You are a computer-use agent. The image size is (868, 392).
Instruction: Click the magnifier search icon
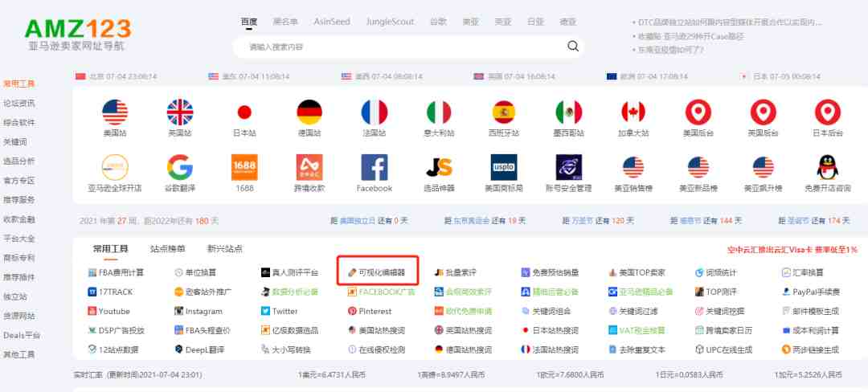(573, 47)
